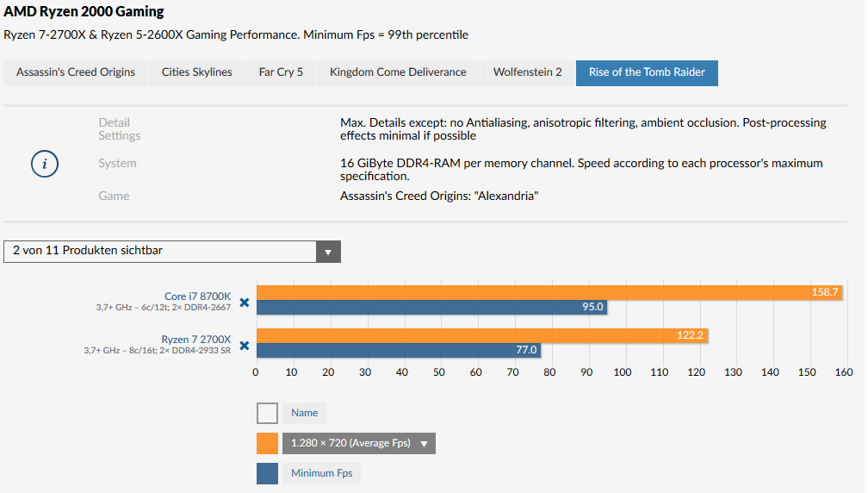
Task: Click 'Assassin's Creed Origins: "Alexandria"' text
Action: coord(439,197)
